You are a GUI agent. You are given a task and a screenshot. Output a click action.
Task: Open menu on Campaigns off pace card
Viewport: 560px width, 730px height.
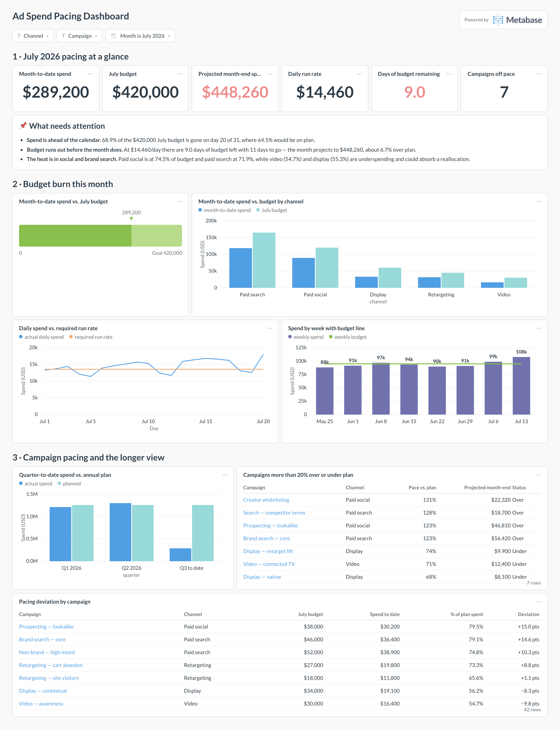(x=539, y=74)
